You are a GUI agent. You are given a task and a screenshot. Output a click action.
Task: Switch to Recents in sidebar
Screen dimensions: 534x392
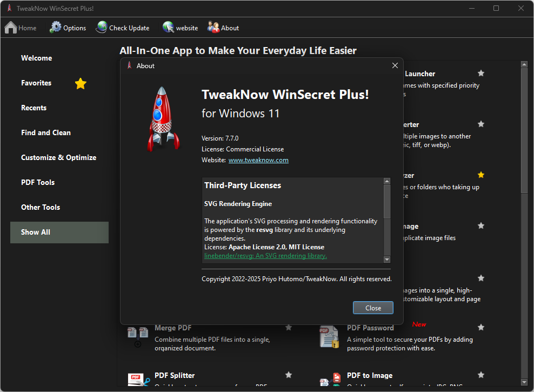click(34, 108)
